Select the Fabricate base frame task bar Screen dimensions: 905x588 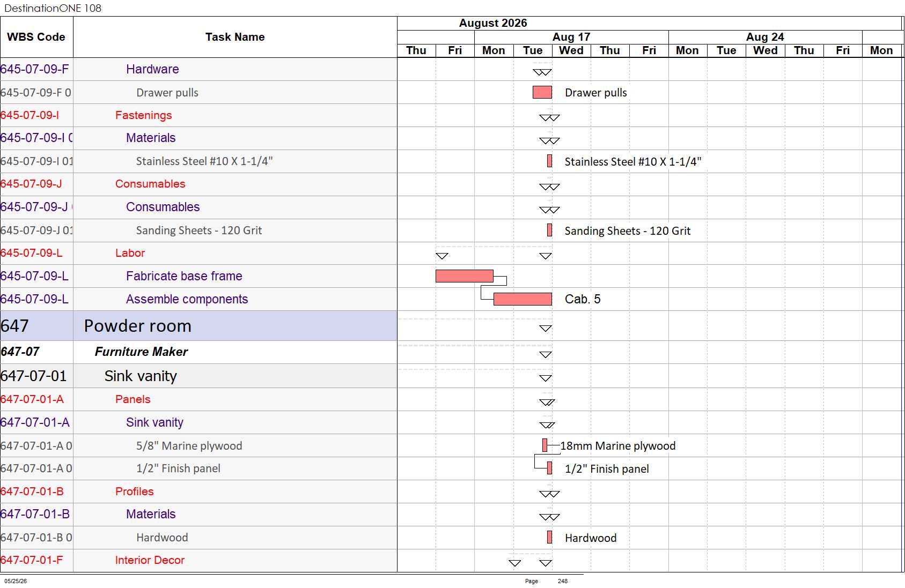click(x=465, y=276)
